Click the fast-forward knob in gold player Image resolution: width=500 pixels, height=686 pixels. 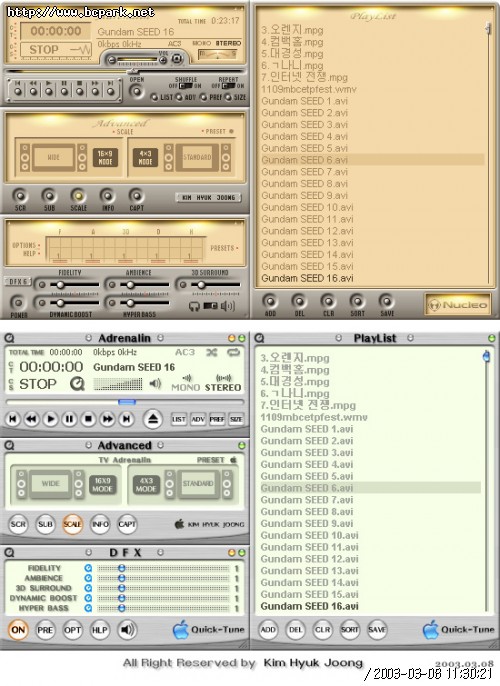coord(95,90)
